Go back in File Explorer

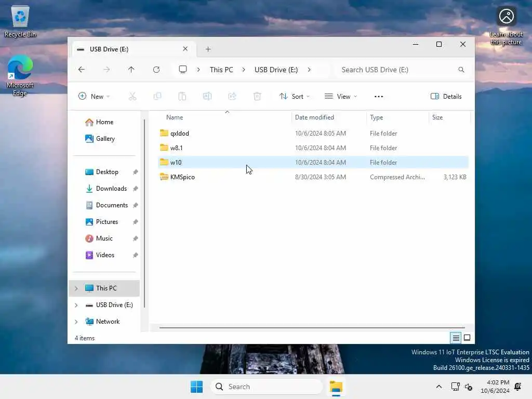82,70
